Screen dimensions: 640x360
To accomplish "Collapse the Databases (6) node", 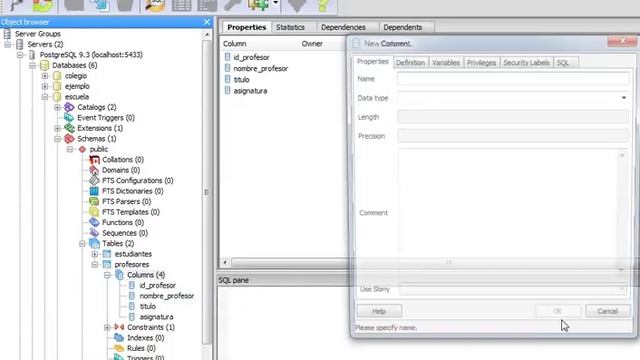I will coord(33,65).
